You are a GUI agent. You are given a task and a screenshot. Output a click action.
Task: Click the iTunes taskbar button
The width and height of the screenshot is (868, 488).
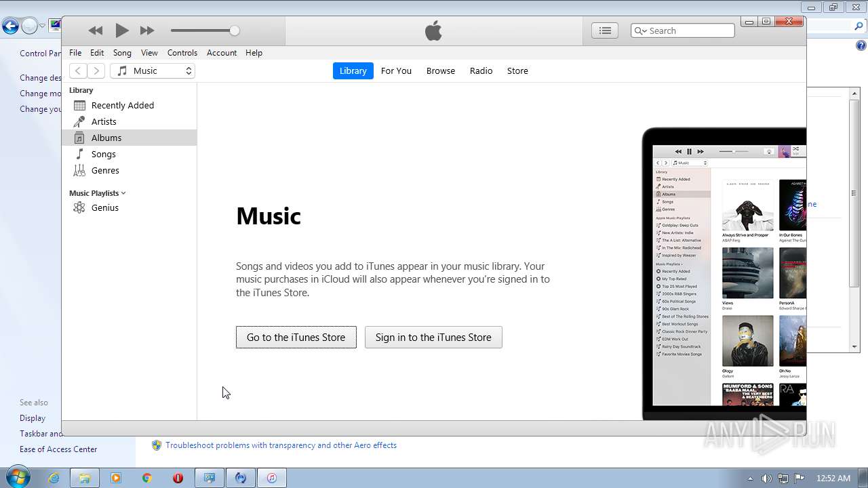tap(271, 478)
